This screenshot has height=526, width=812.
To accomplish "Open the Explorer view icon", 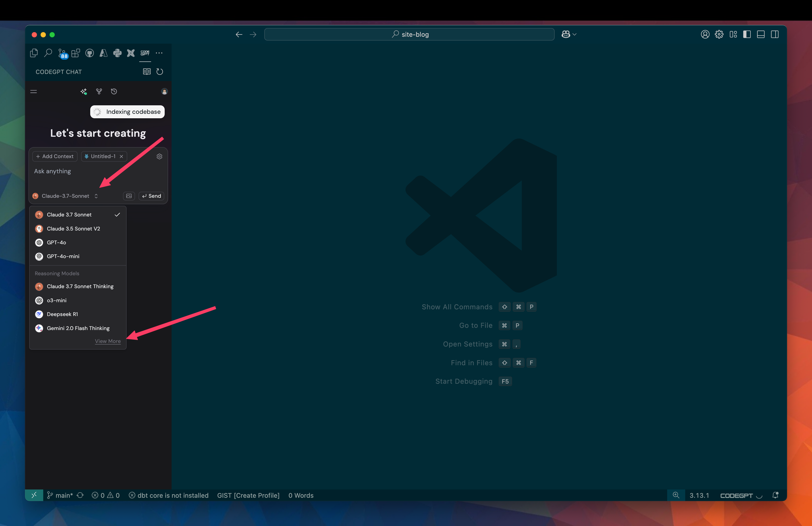I will (34, 53).
